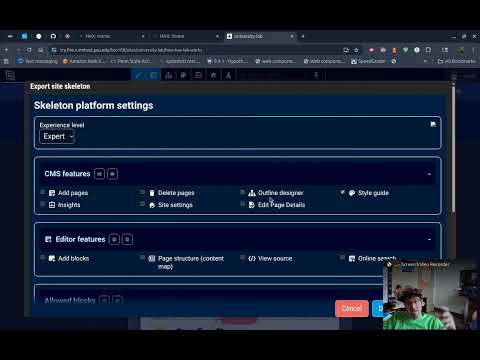Click the webcam video overlay

[x=430, y=296]
